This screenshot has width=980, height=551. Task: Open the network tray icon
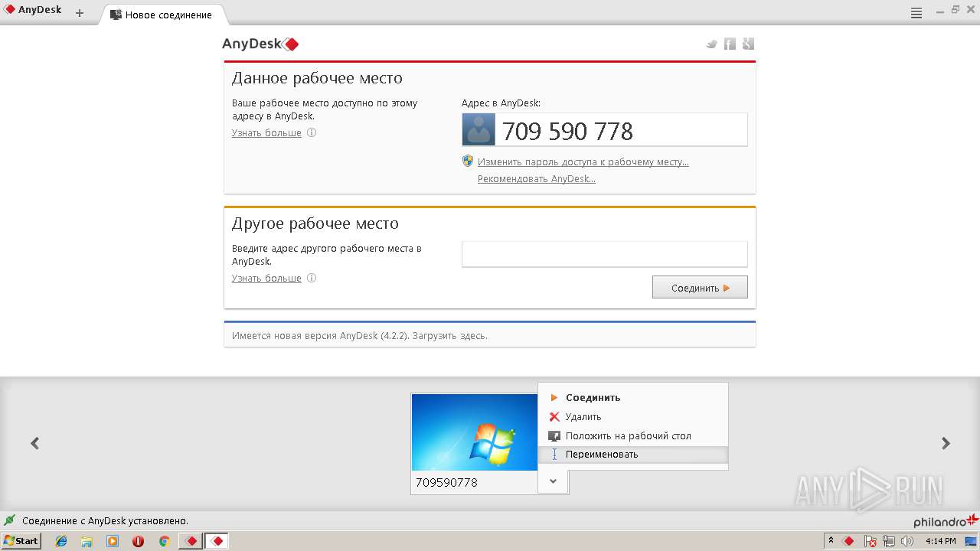889,541
